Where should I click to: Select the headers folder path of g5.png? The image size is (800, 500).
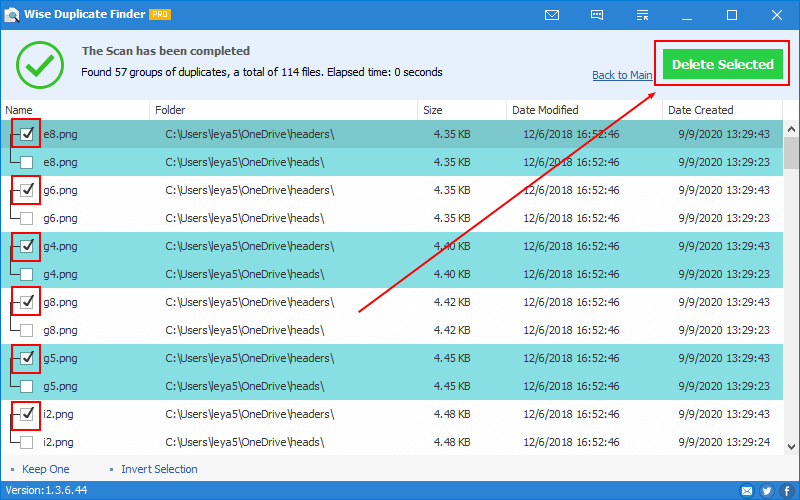pos(249,358)
